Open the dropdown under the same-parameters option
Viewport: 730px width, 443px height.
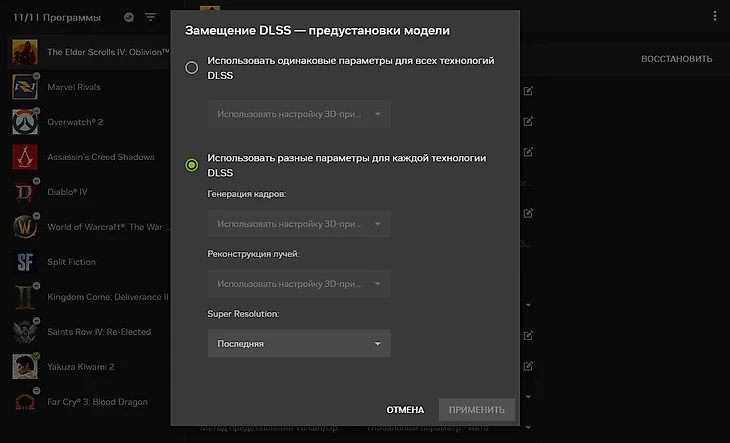[299, 114]
